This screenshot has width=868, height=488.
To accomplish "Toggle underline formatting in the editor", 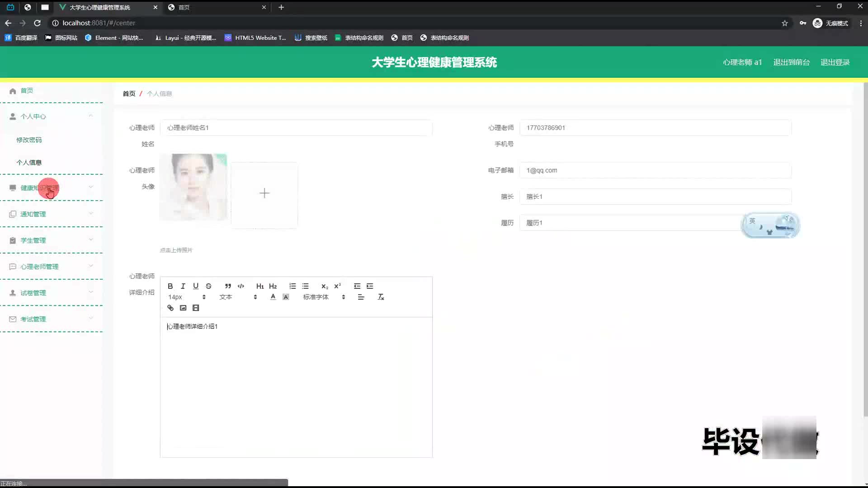I will point(195,286).
